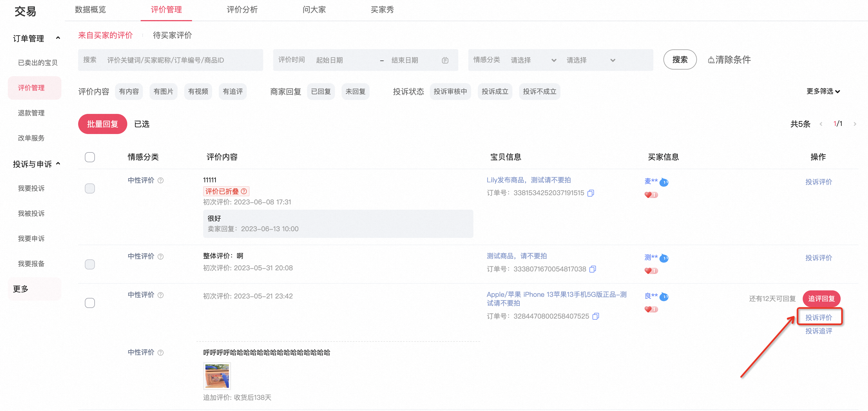
Task: Open the first 情感分类 请选择 dropdown
Action: point(533,60)
